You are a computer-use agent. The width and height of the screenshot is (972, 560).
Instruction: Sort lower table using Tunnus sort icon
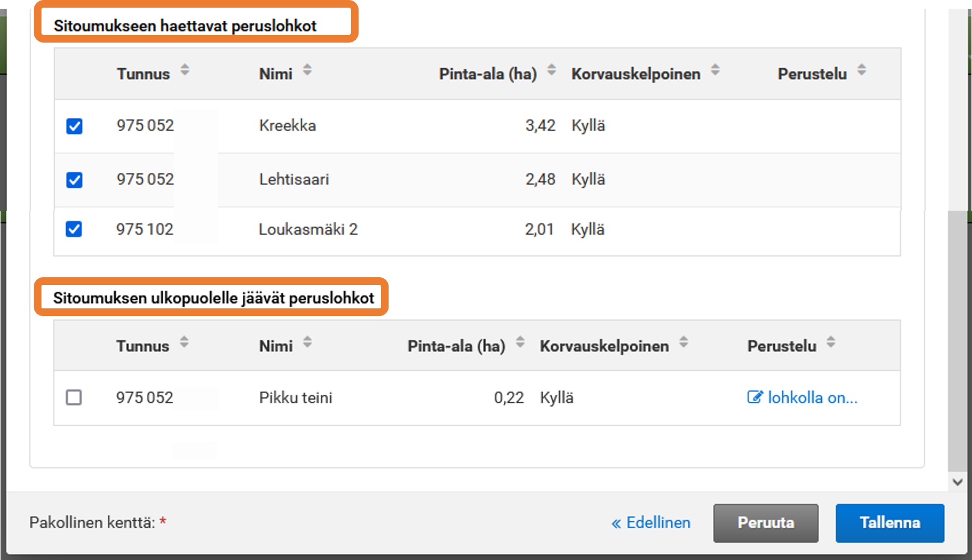(x=184, y=342)
